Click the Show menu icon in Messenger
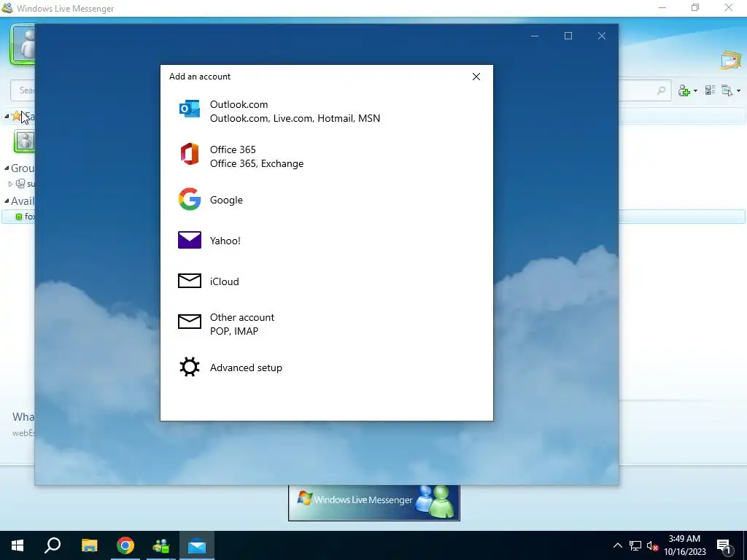The image size is (747, 560). point(727,90)
